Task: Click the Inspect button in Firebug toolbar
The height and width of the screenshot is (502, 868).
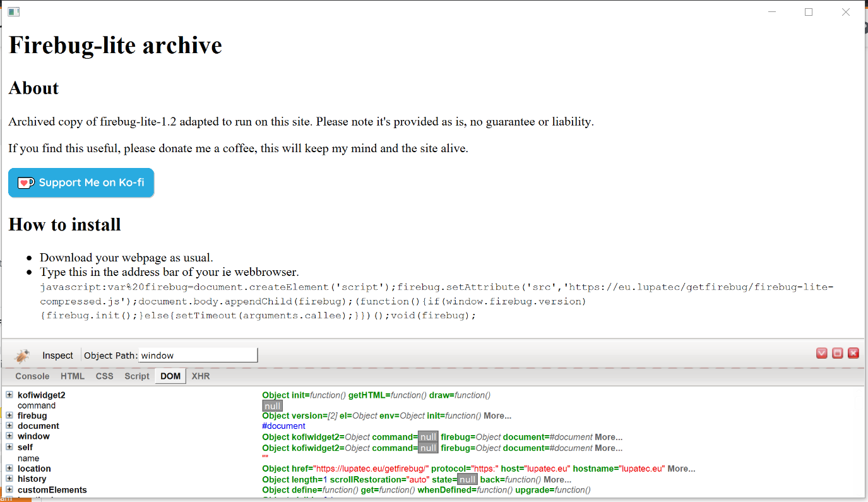Action: click(x=57, y=356)
